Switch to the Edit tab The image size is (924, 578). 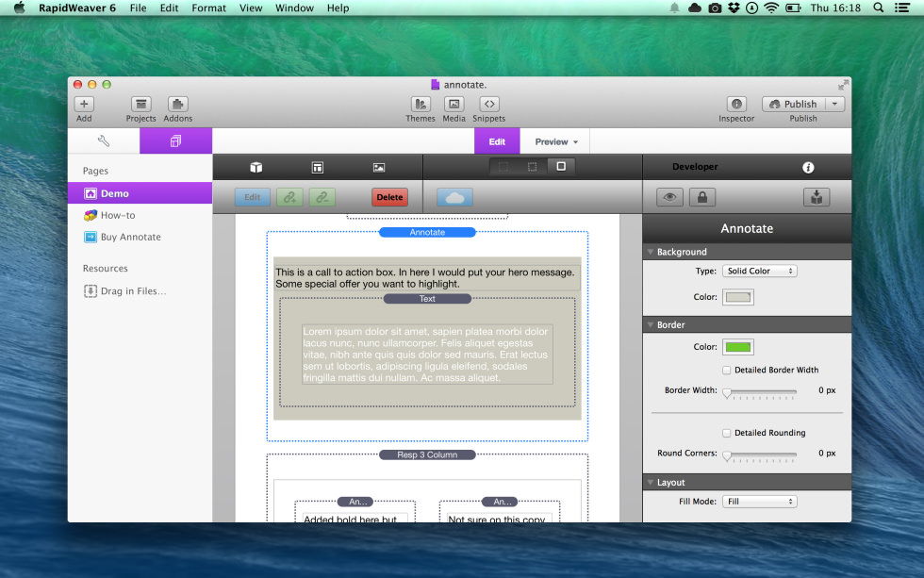(497, 141)
